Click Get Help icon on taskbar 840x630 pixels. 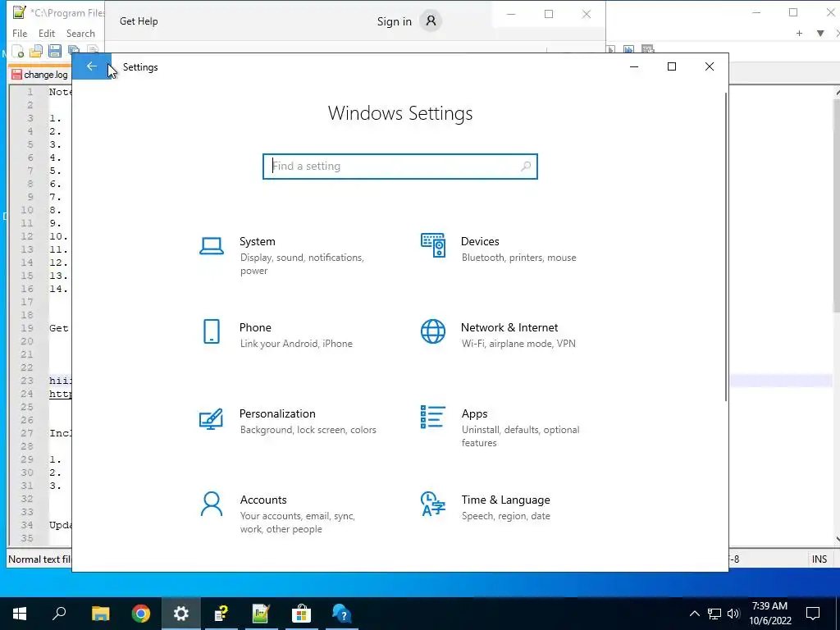(x=342, y=614)
